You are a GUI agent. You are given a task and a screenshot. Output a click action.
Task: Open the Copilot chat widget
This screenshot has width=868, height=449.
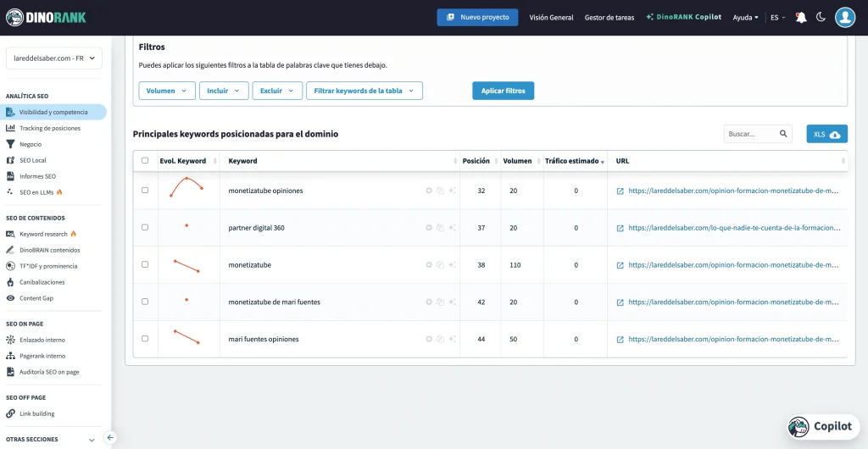click(x=822, y=426)
